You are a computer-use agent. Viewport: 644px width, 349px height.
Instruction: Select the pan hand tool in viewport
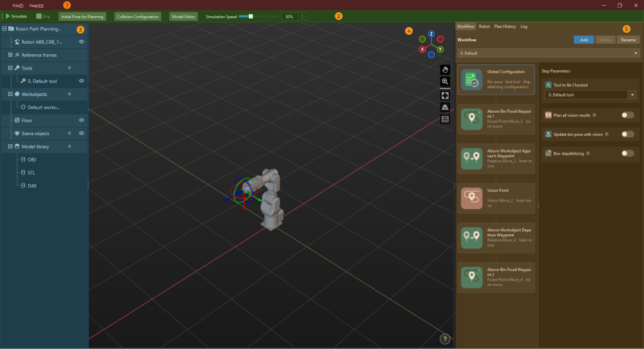coord(445,70)
